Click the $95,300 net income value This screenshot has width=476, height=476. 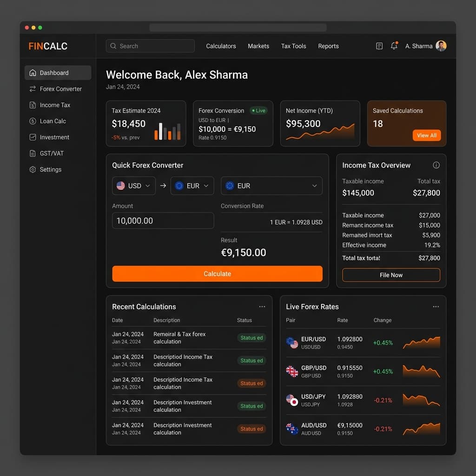[303, 124]
